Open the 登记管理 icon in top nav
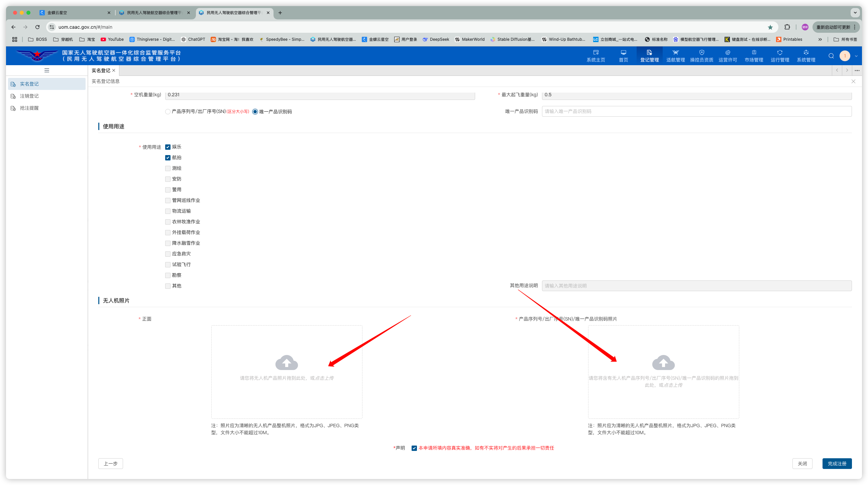This screenshot has width=868, height=485. click(649, 52)
